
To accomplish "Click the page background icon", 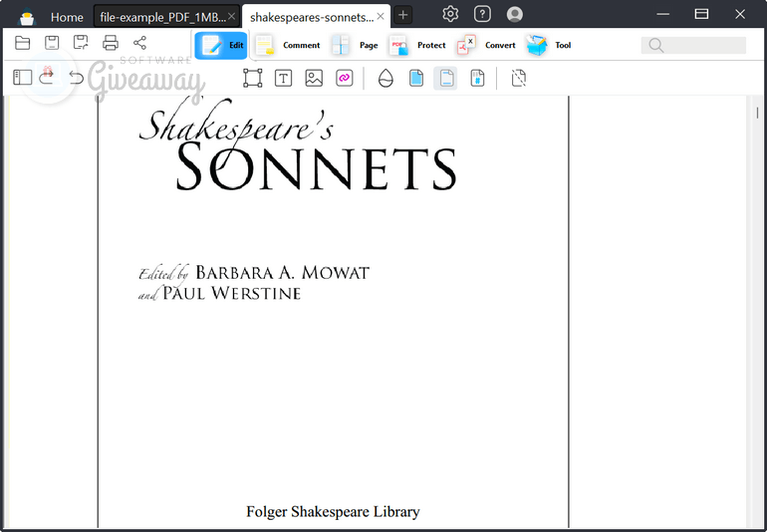I will tap(416, 79).
